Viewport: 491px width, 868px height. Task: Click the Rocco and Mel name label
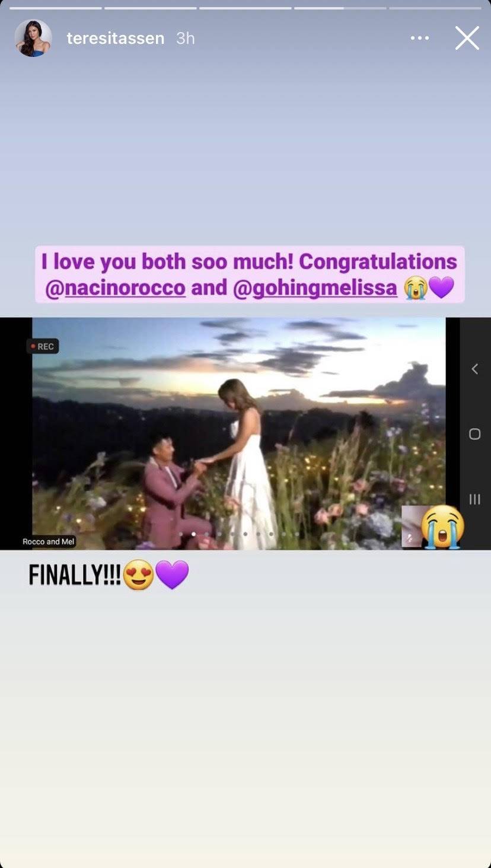click(x=49, y=541)
